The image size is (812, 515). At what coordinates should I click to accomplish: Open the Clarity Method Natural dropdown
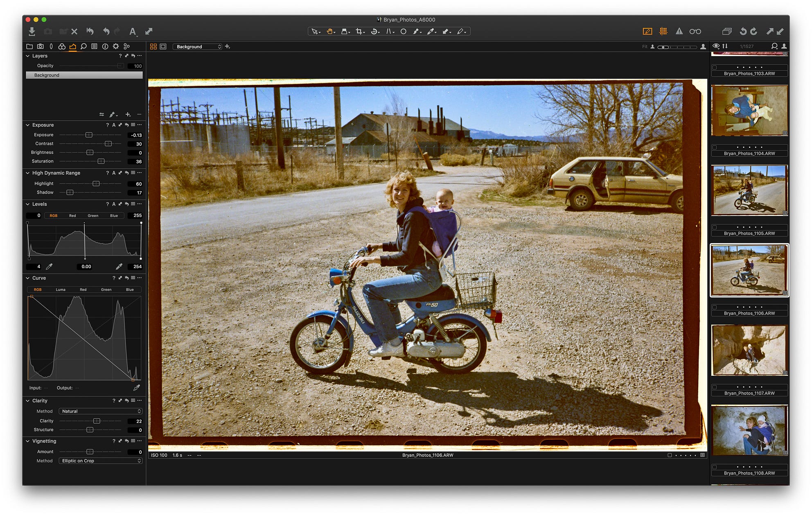point(100,411)
